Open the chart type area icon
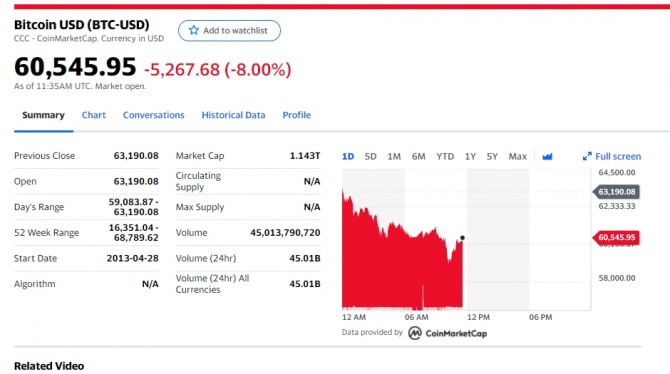Image resolution: width=670 pixels, height=374 pixels. tap(547, 156)
